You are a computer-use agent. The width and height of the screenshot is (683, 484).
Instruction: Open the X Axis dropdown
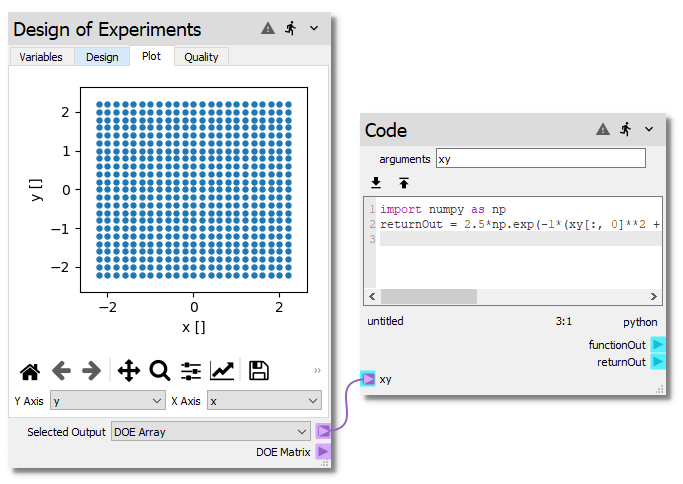(x=264, y=400)
